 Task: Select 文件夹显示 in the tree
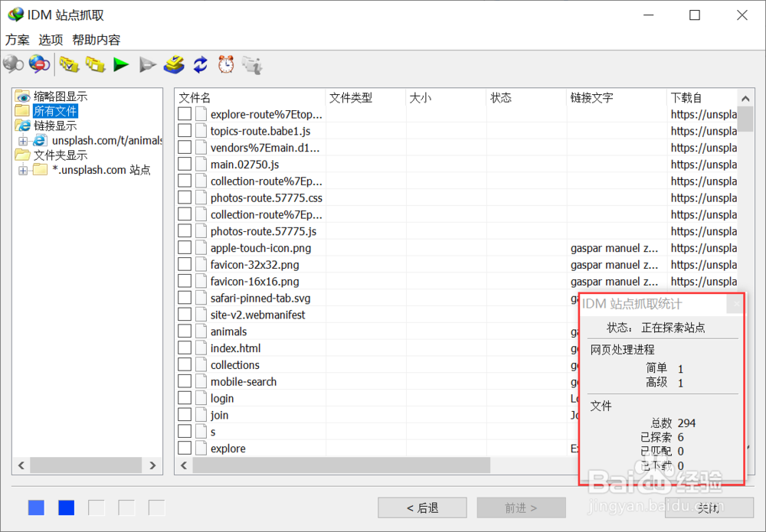click(x=61, y=155)
